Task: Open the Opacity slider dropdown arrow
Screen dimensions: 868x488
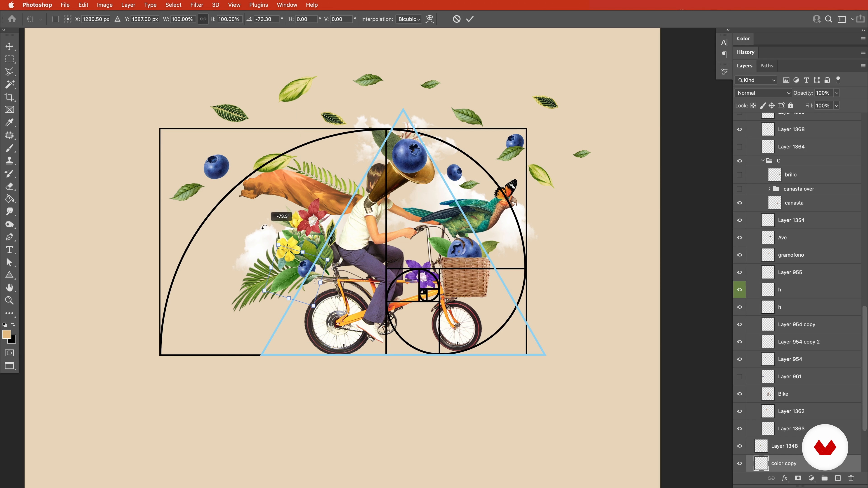Action: (x=837, y=93)
